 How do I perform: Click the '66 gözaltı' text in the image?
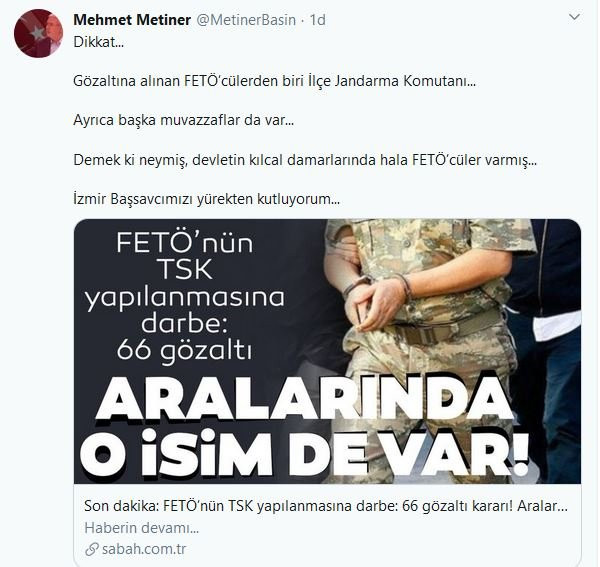(x=184, y=350)
